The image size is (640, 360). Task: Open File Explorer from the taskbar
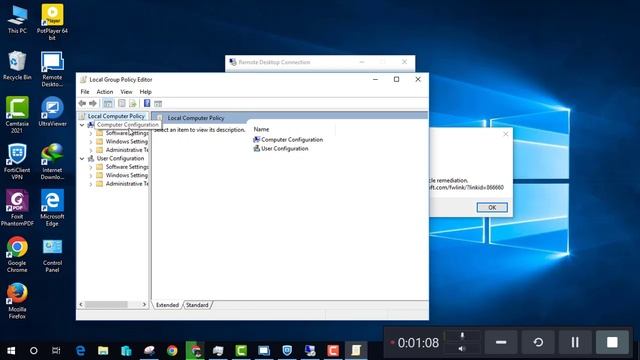pyautogui.click(x=103, y=351)
